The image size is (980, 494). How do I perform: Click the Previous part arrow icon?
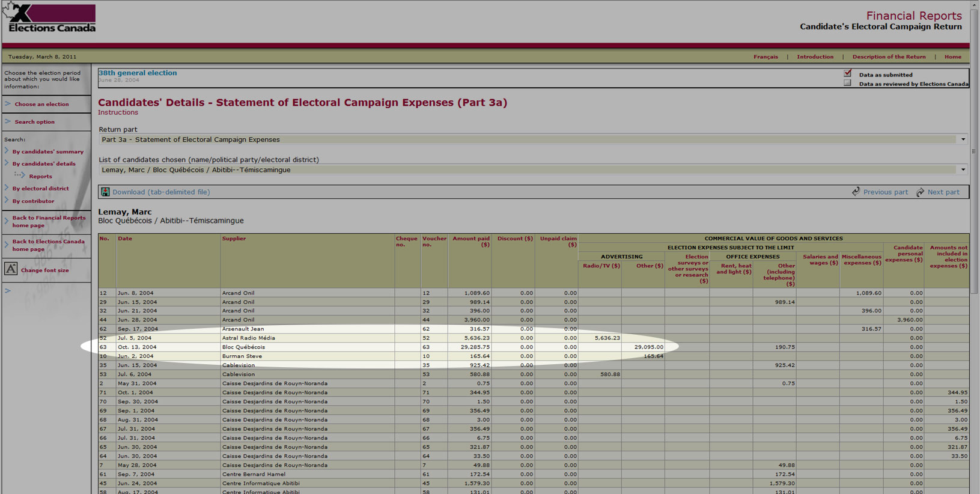856,192
